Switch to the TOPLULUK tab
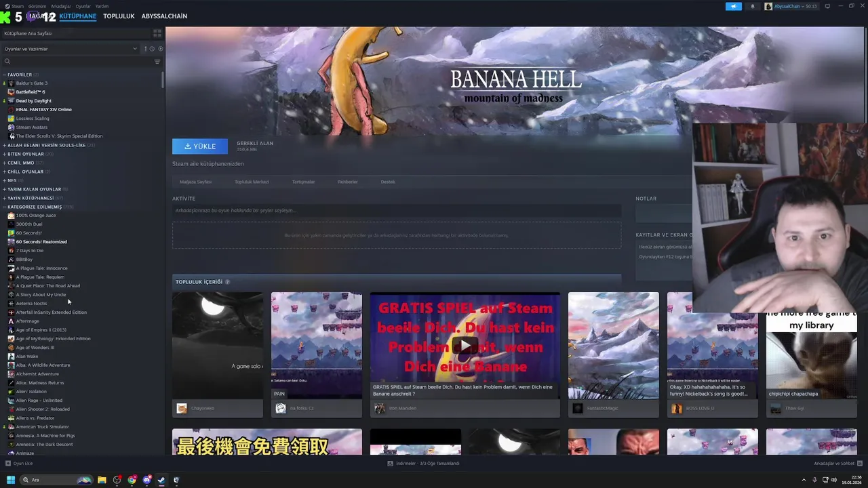Image resolution: width=868 pixels, height=488 pixels. 119,16
